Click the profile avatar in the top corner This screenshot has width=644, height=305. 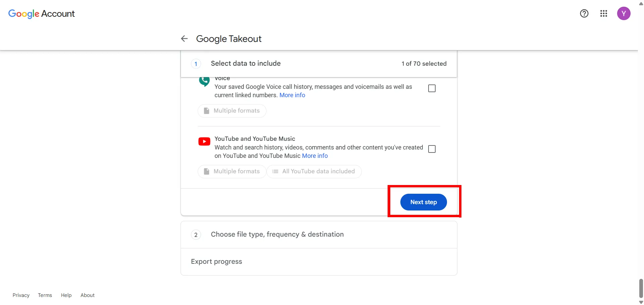[x=624, y=13]
